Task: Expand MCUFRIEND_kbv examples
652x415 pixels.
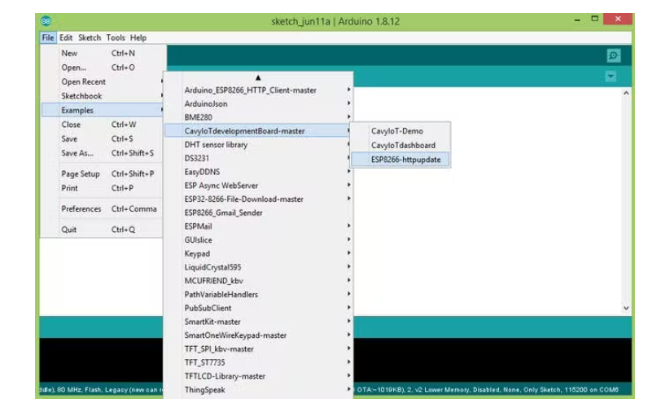Action: click(x=259, y=281)
